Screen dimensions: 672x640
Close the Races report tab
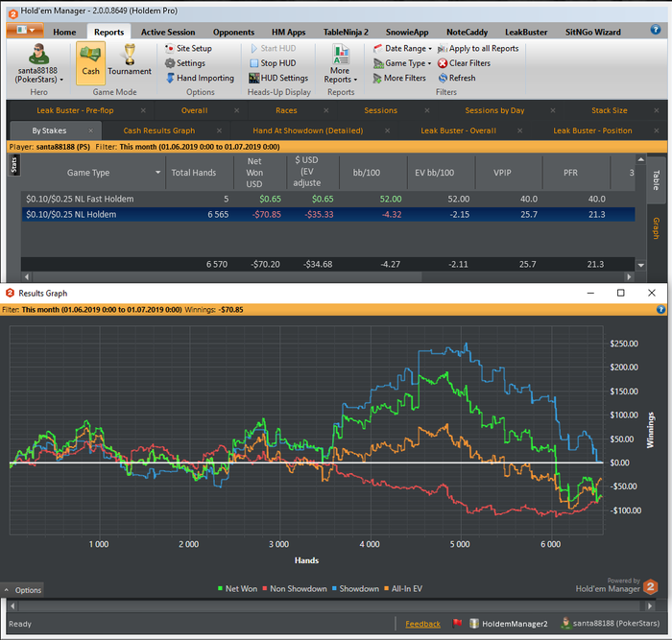(326, 110)
